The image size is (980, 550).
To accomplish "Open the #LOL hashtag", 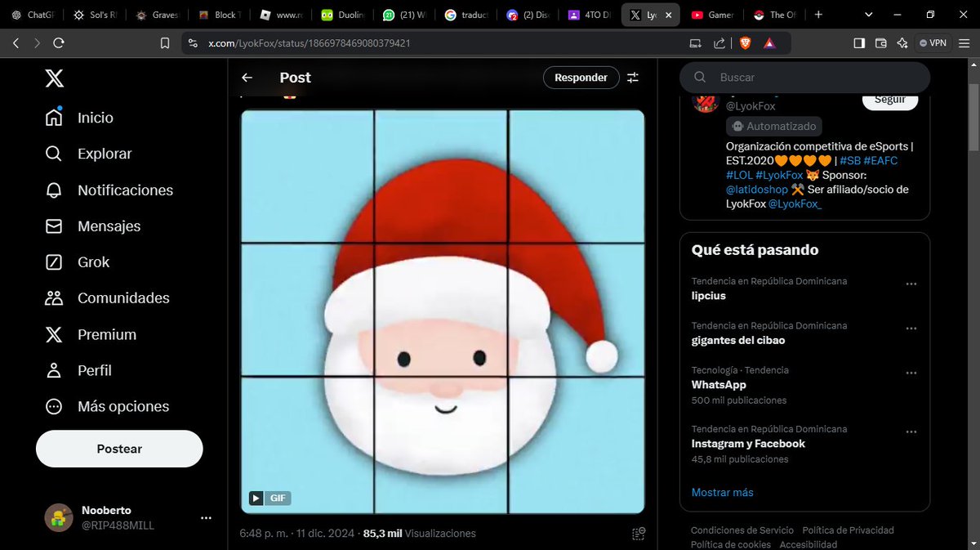I will 739,175.
